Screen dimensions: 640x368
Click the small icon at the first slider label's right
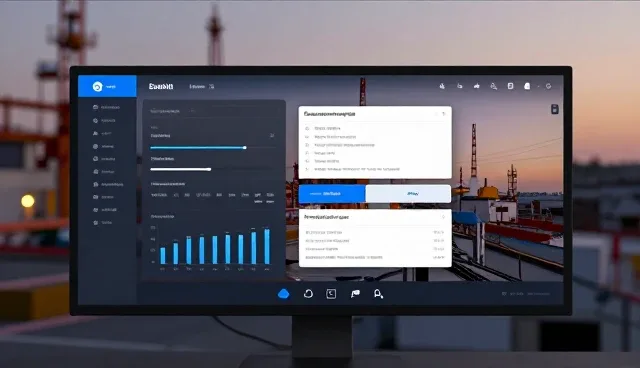coord(272,135)
